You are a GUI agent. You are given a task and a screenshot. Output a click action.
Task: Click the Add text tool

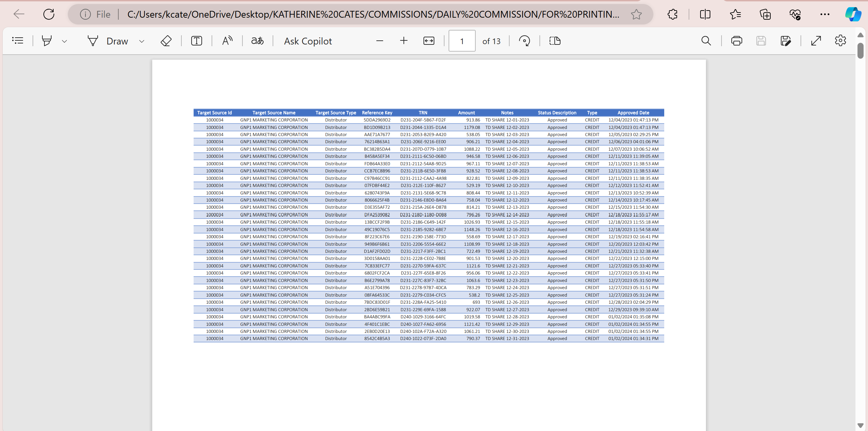[197, 41]
